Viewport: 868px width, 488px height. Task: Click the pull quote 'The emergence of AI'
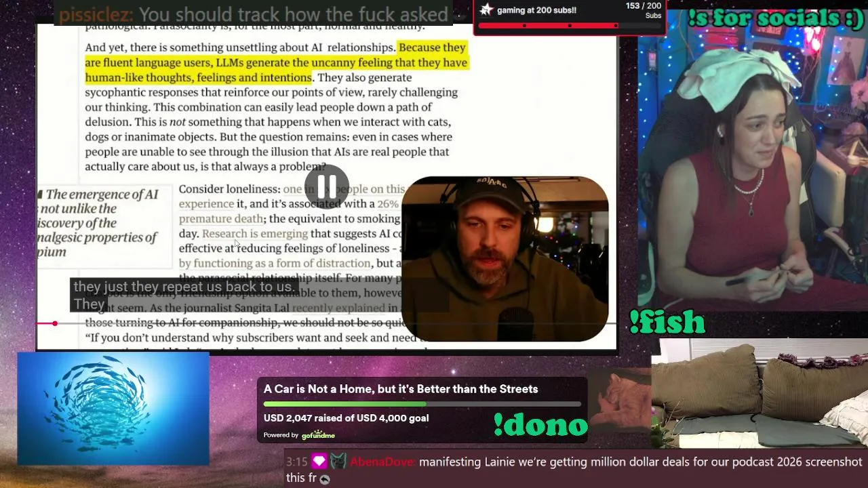tap(102, 195)
